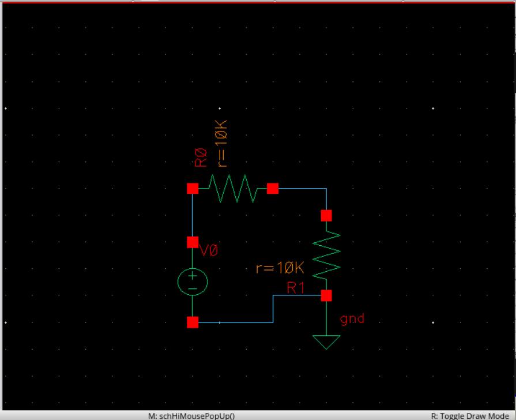Click the R1 top pin square
Screen dimensions: 516x420
point(326,216)
